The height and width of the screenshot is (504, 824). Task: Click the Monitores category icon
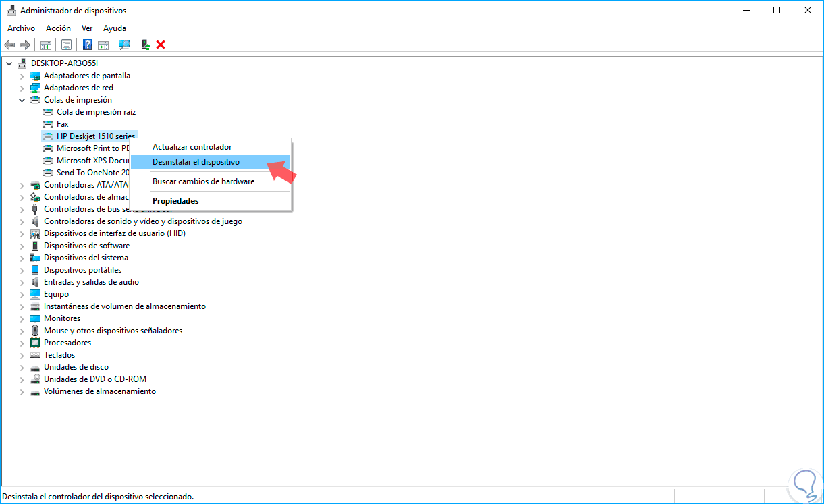point(35,318)
